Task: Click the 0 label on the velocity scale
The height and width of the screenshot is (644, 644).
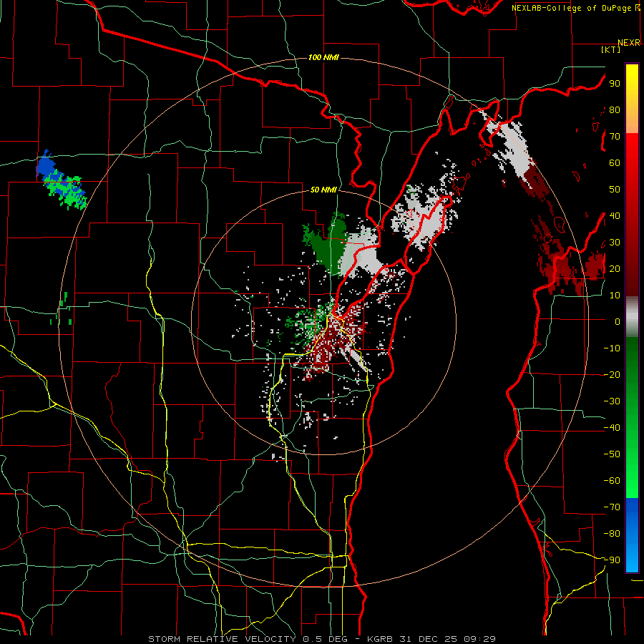Action: (x=618, y=321)
